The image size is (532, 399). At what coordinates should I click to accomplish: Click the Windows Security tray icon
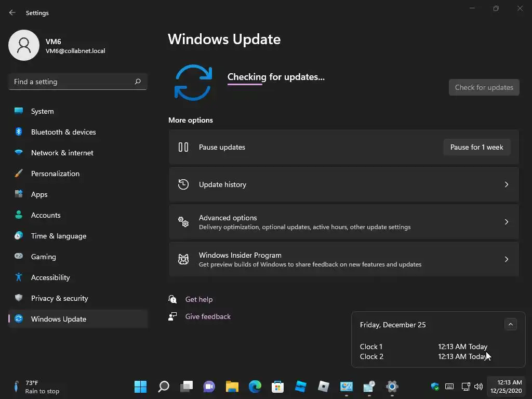point(435,387)
